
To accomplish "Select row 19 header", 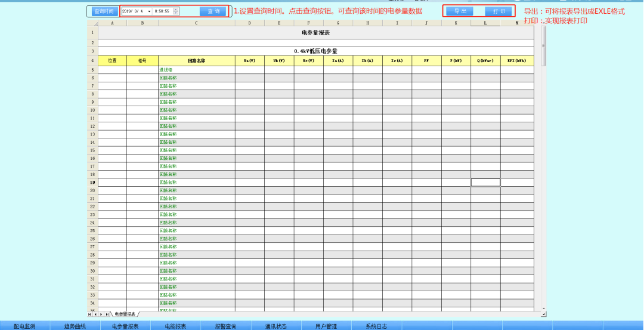I will (x=92, y=183).
